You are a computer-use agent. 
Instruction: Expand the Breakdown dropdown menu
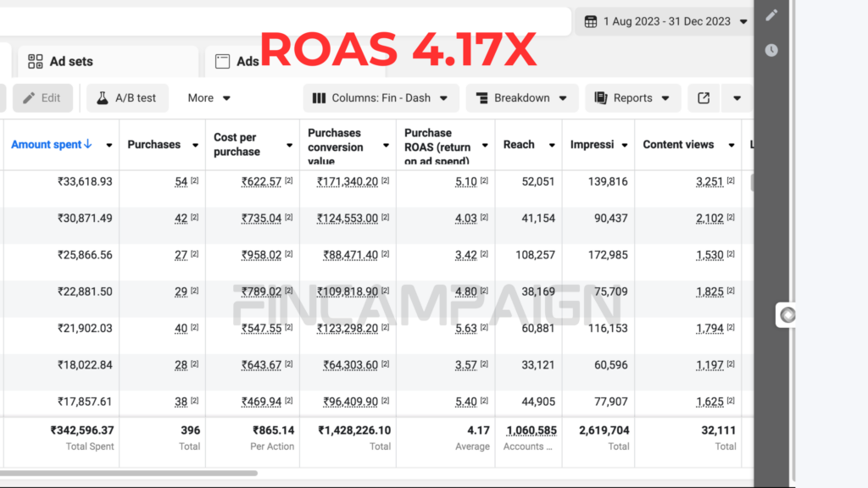click(x=521, y=98)
